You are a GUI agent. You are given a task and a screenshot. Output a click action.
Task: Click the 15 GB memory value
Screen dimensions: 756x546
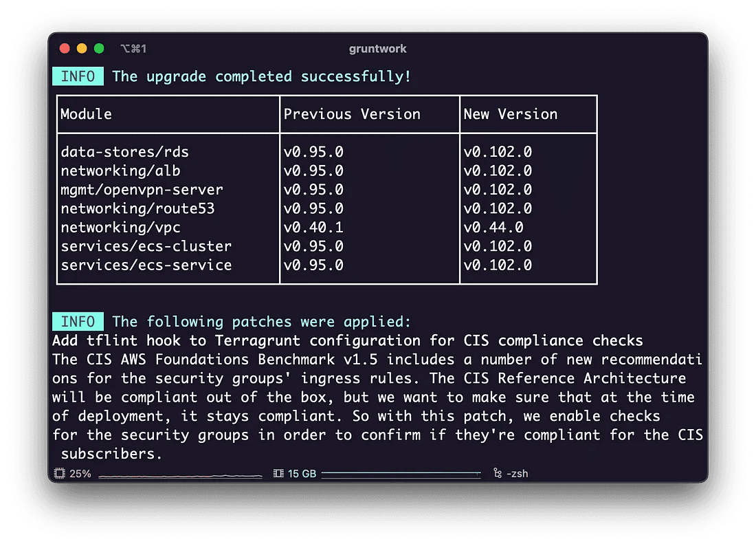point(302,474)
